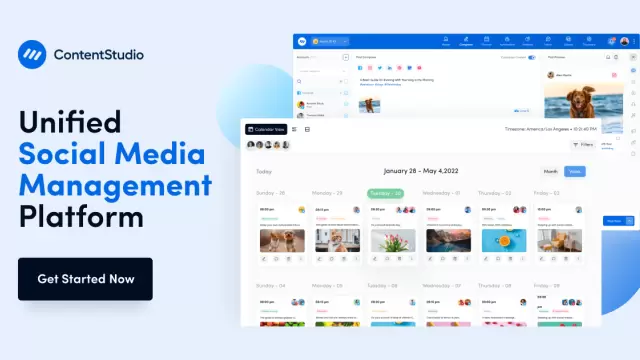Screen dimensions: 640x360
Task: Switch to list view icon beside Calendar View
Action: click(x=295, y=129)
